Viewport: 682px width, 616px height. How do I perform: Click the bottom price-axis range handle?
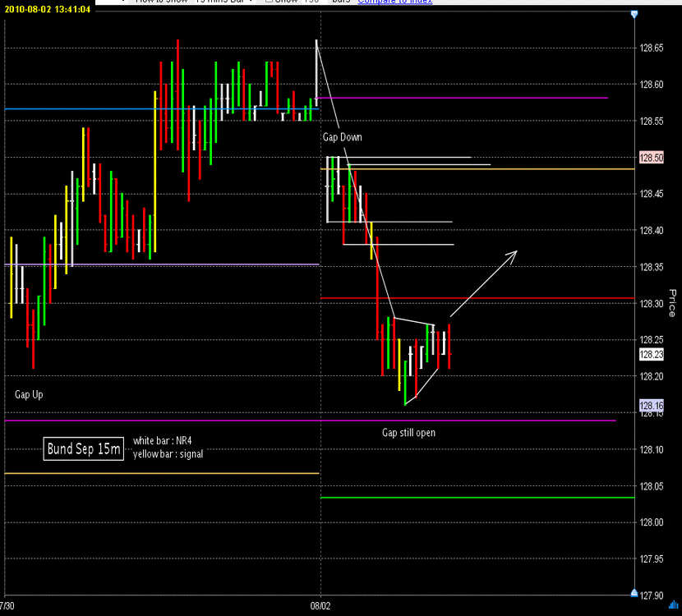pos(634,592)
